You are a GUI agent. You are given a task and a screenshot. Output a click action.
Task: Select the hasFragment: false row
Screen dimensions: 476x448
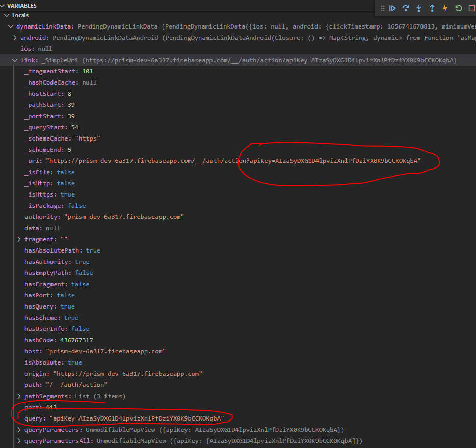[x=238, y=284]
